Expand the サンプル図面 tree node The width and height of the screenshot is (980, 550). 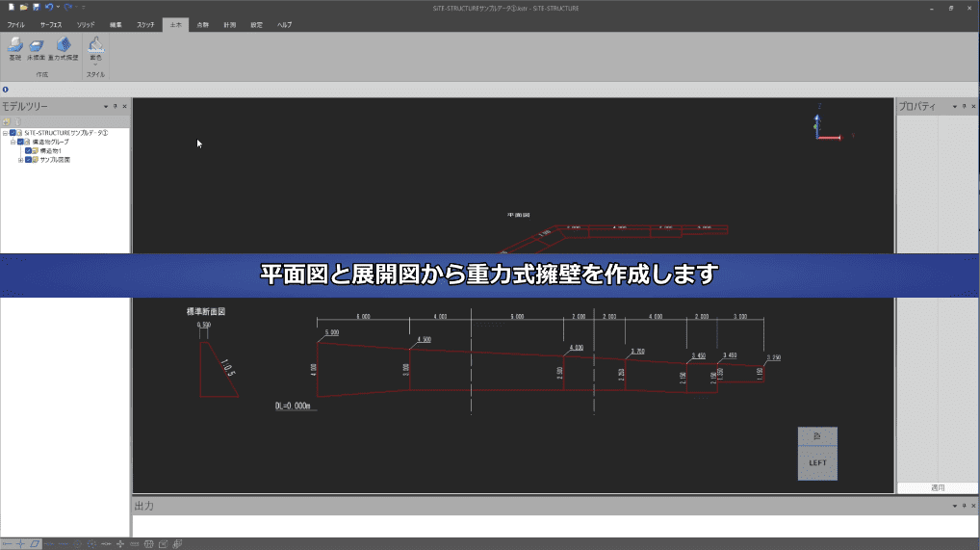point(20,160)
